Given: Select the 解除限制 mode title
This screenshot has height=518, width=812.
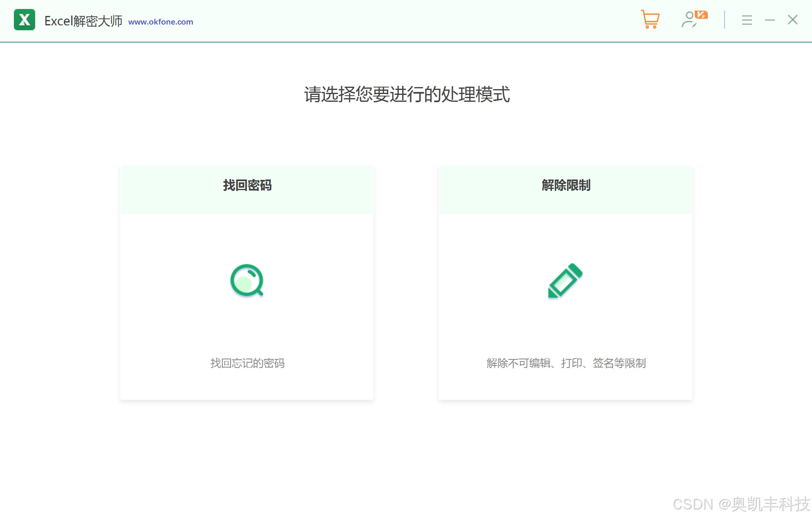Looking at the screenshot, I should tap(566, 185).
